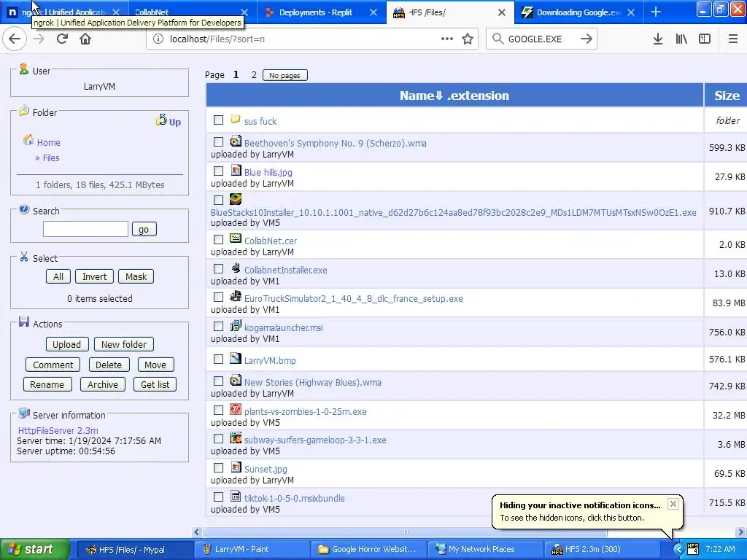Image resolution: width=747 pixels, height=560 pixels.
Task: Open the hamburger application menu
Action: pyautogui.click(x=732, y=39)
